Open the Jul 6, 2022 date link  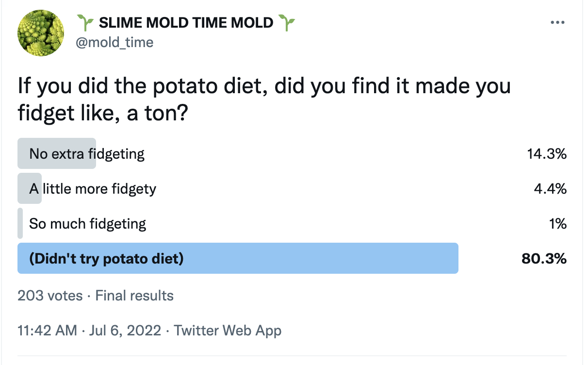(x=125, y=331)
